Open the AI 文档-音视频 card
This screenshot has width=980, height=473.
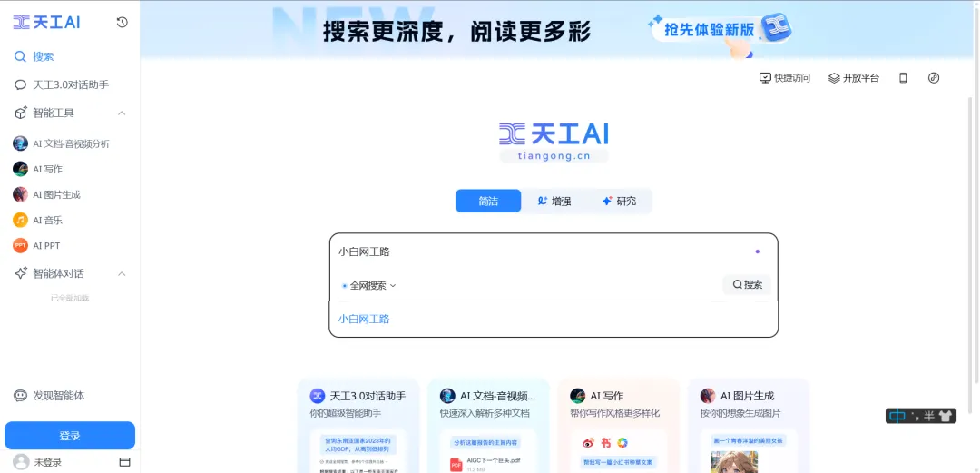[x=488, y=426]
